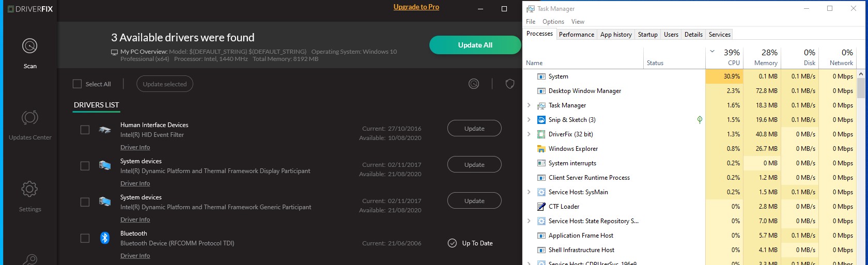
Task: Click the Update All button
Action: 475,45
